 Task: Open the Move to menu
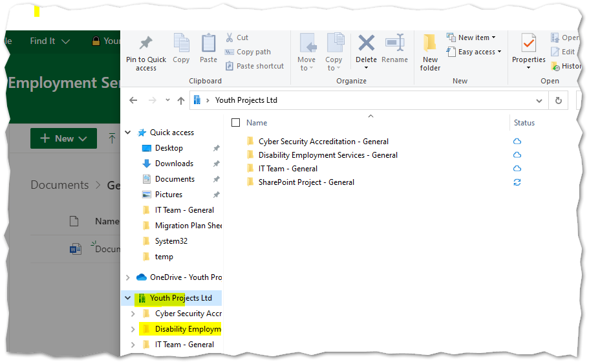(306, 52)
